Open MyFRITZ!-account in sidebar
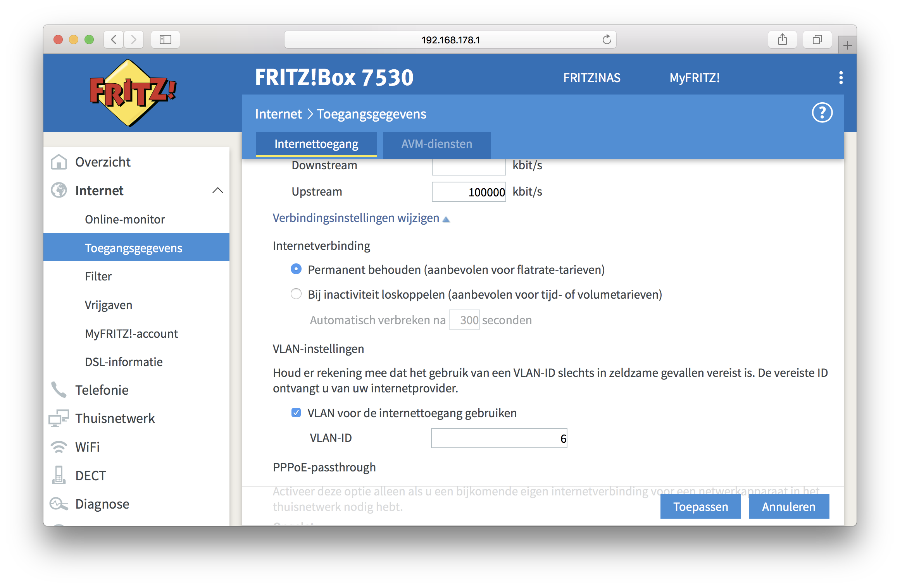 [131, 334]
